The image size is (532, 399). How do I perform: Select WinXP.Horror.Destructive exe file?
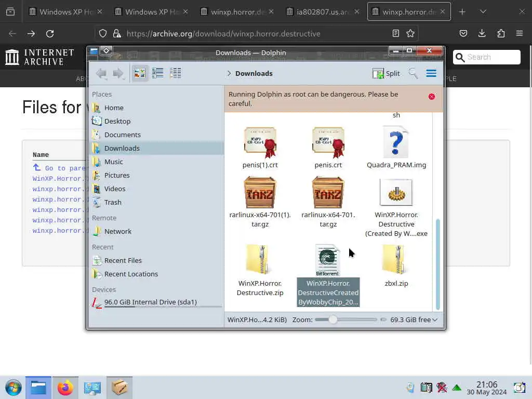click(x=396, y=208)
